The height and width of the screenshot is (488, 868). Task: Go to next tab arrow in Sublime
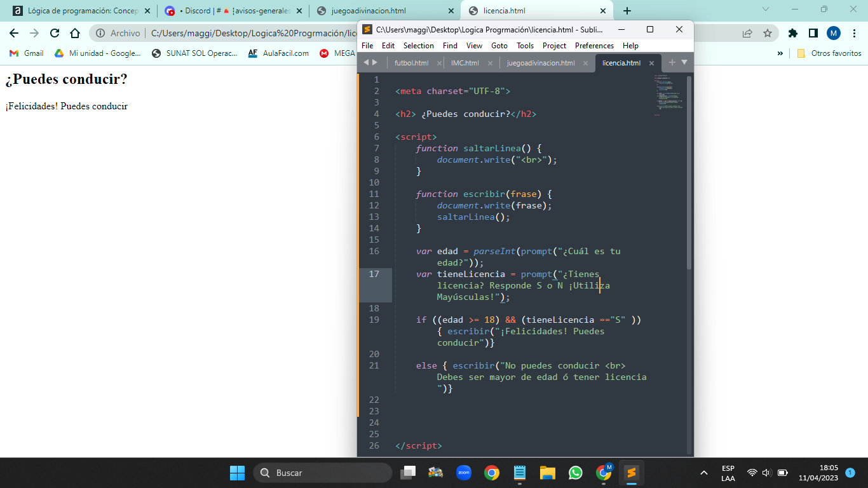click(375, 62)
